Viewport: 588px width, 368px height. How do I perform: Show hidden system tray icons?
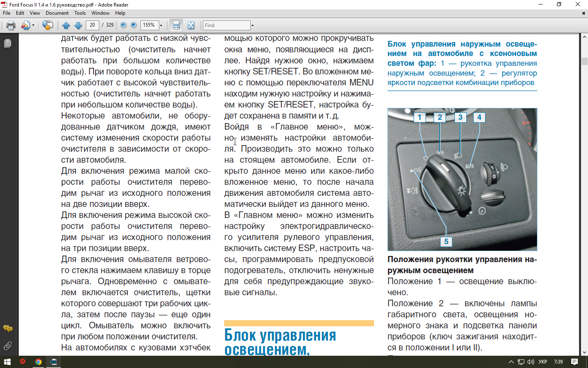511,362
